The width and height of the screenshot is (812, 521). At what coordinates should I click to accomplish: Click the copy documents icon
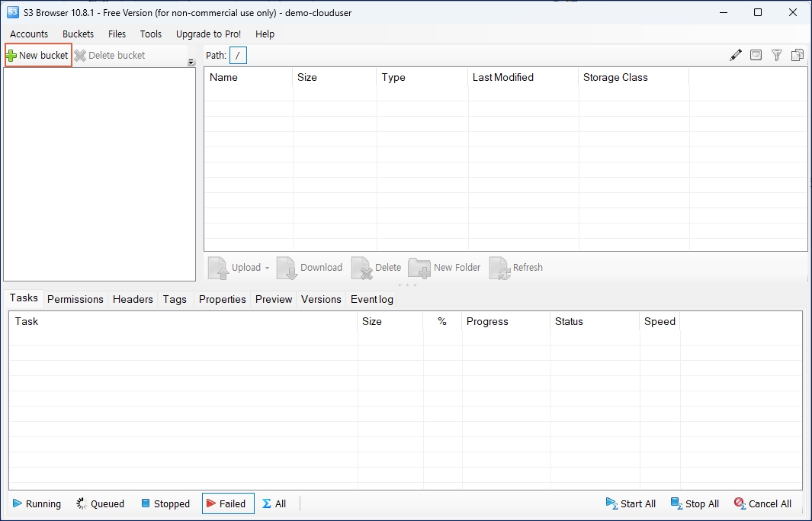tap(798, 55)
